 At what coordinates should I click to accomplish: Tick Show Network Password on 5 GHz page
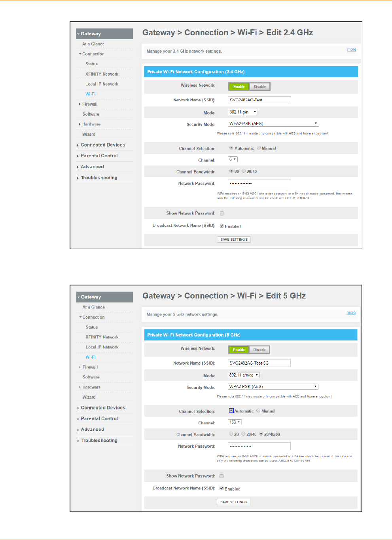(x=222, y=476)
